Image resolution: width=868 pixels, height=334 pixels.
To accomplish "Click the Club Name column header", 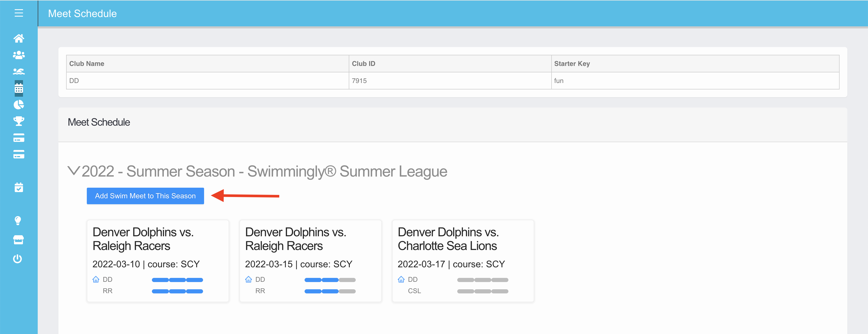I will [x=207, y=64].
